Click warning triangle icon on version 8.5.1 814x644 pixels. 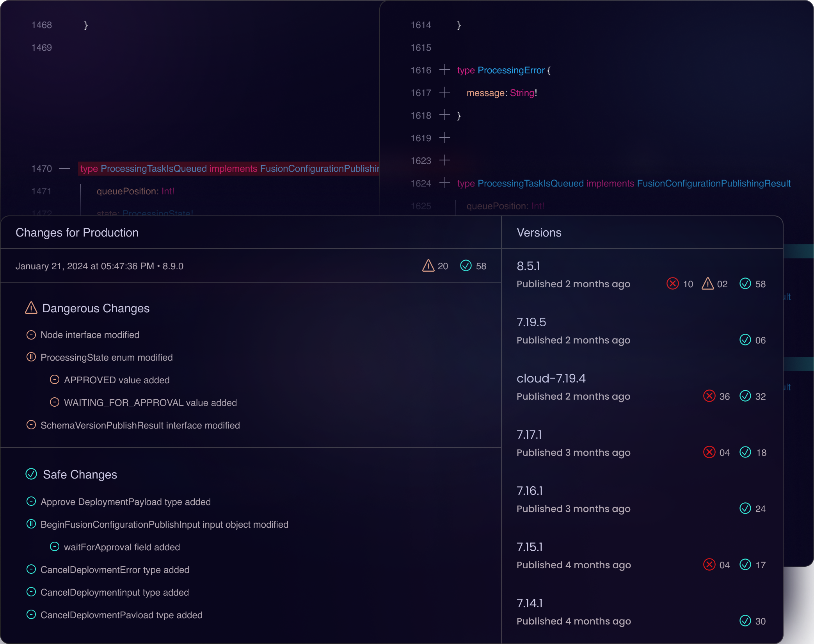(707, 283)
